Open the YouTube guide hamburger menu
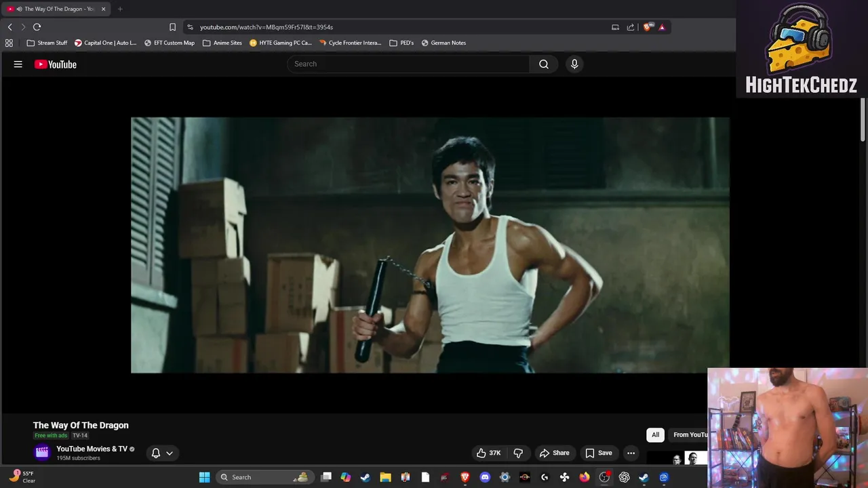 point(18,64)
